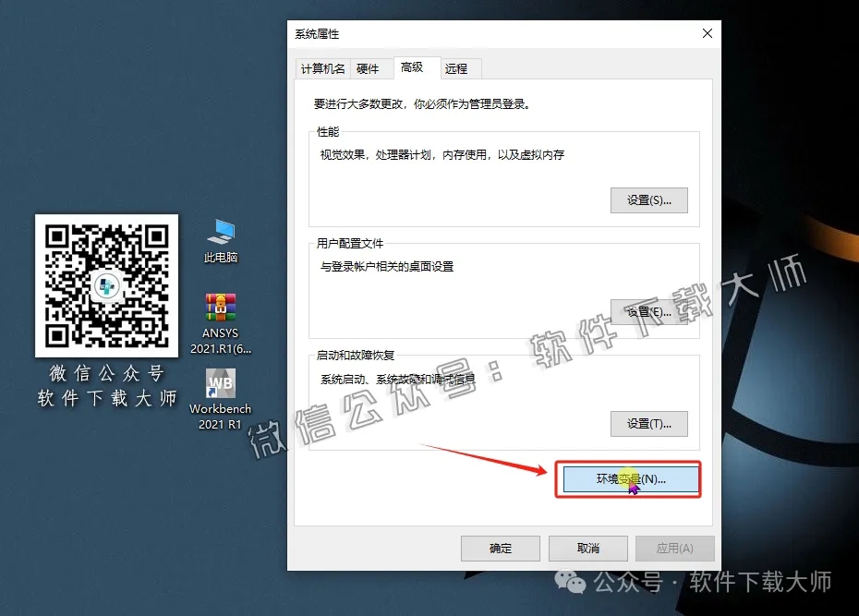Click the 应用(A) button
This screenshot has width=859, height=616.
click(x=674, y=548)
